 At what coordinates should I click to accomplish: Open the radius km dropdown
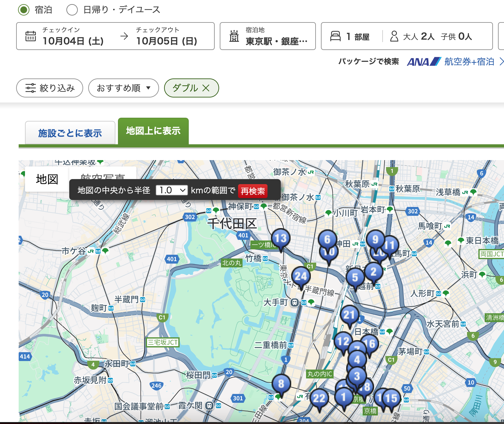pyautogui.click(x=172, y=190)
